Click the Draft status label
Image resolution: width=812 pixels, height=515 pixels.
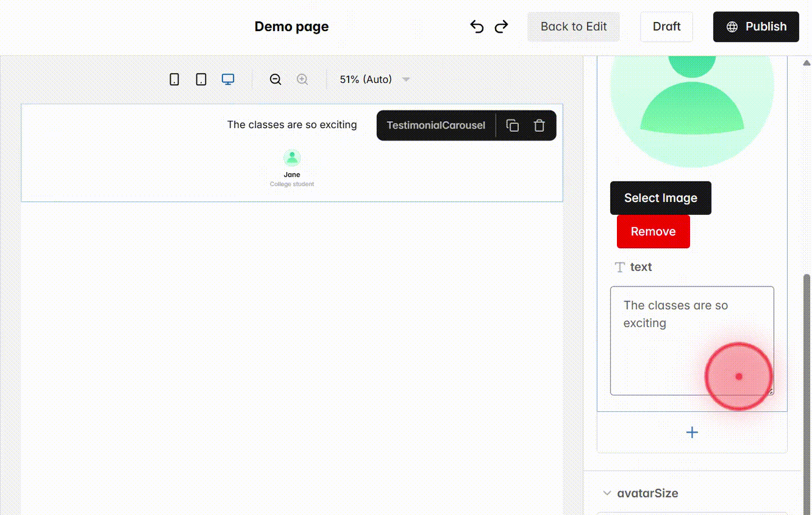click(666, 26)
